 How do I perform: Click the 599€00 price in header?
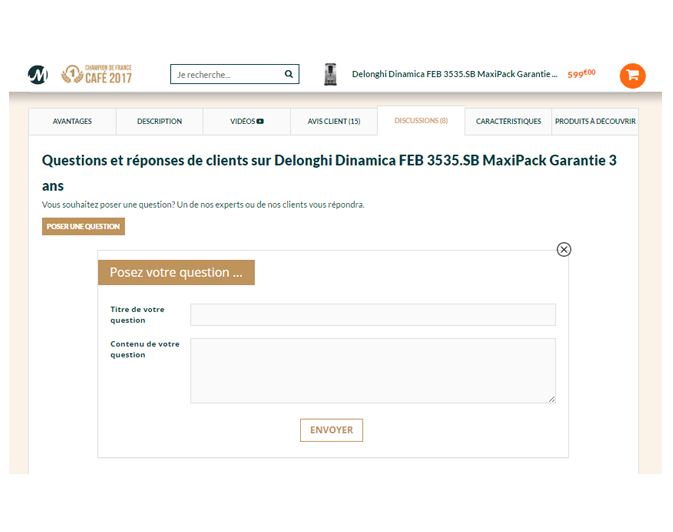[581, 74]
